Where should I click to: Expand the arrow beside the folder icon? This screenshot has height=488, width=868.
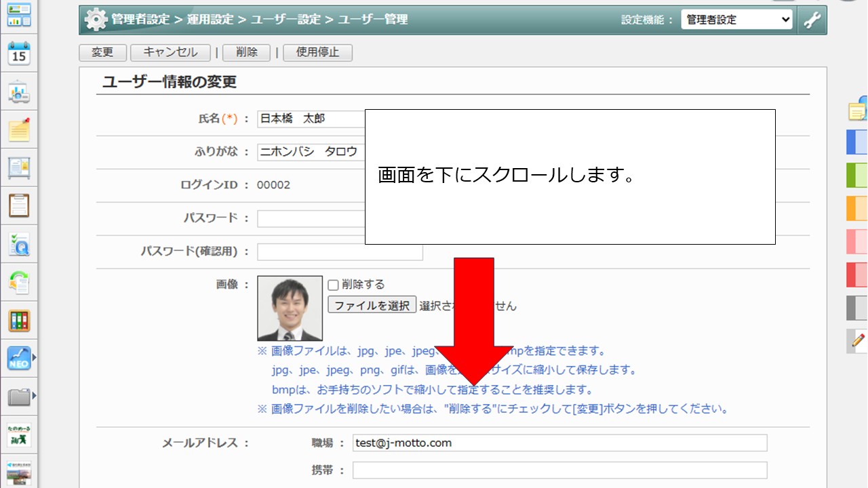point(34,395)
